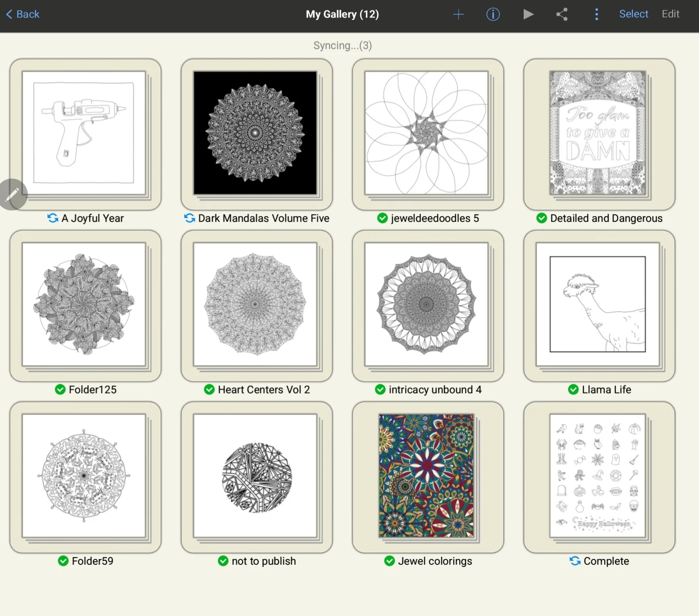Tap Select in the top bar
699x616 pixels.
(634, 14)
